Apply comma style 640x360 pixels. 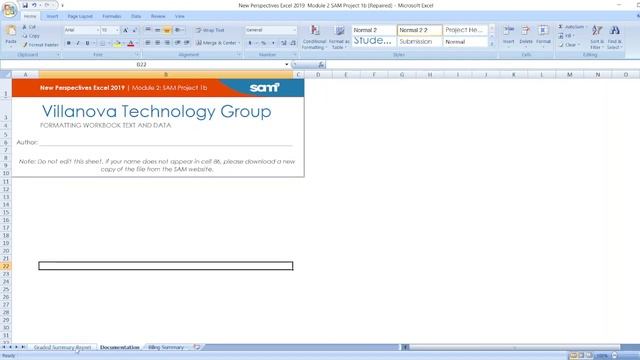[x=273, y=43]
